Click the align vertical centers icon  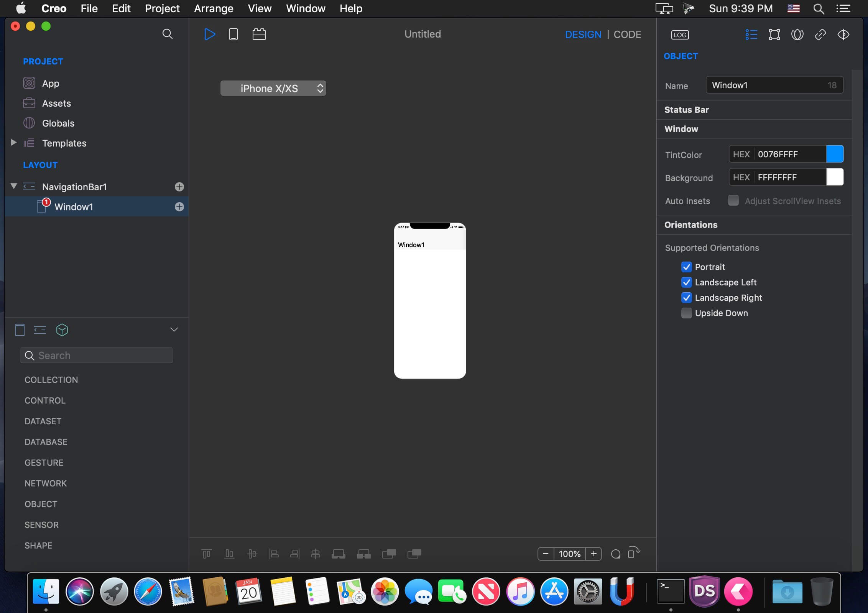click(x=252, y=554)
